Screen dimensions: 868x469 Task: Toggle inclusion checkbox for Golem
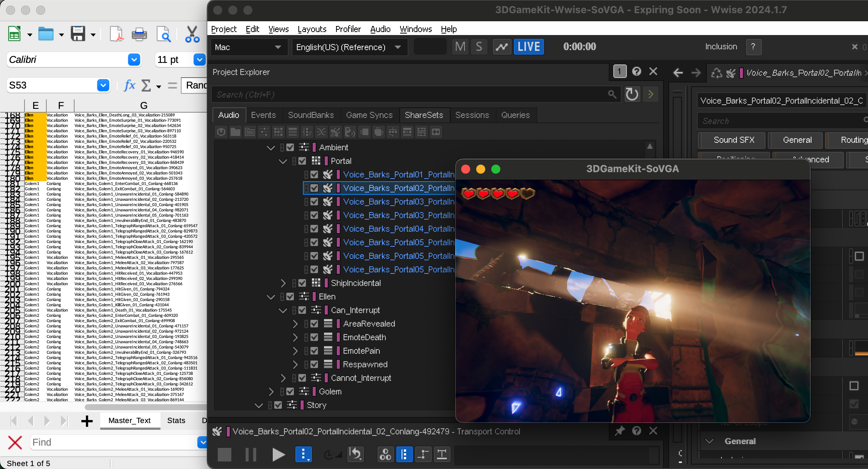pos(290,391)
